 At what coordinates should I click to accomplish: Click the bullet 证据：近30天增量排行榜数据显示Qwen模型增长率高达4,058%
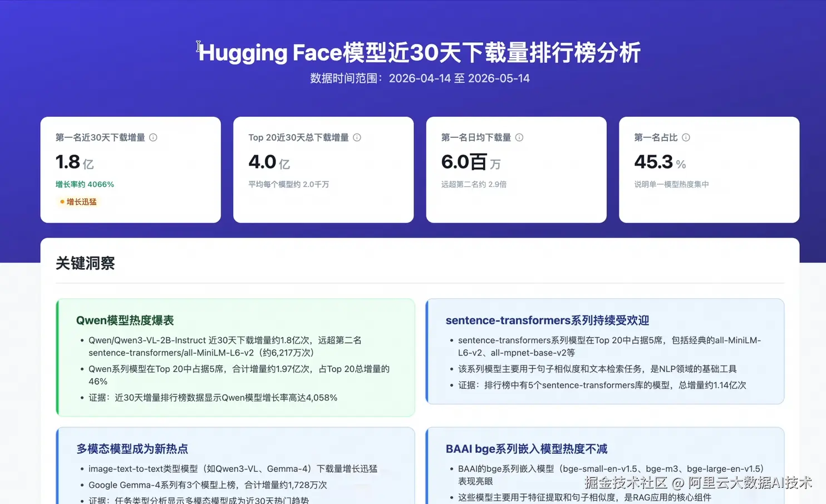213,398
